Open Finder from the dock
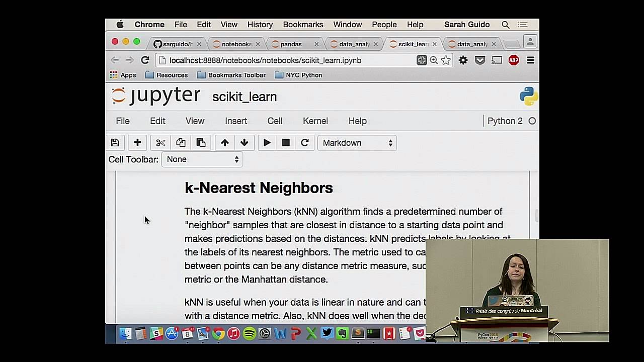The height and width of the screenshot is (362, 644). tap(125, 333)
